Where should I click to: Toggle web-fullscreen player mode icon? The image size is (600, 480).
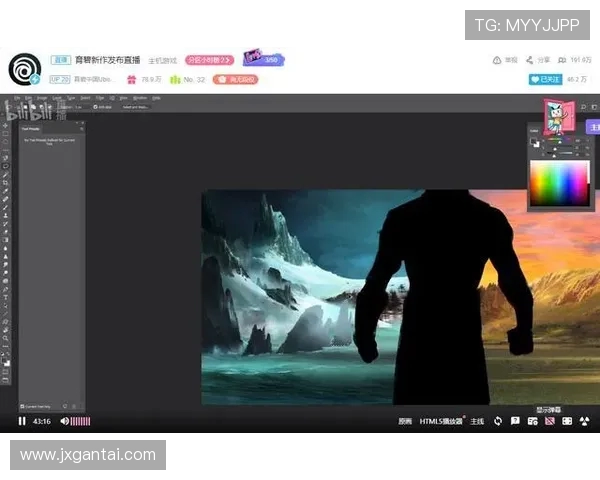pyautogui.click(x=567, y=421)
